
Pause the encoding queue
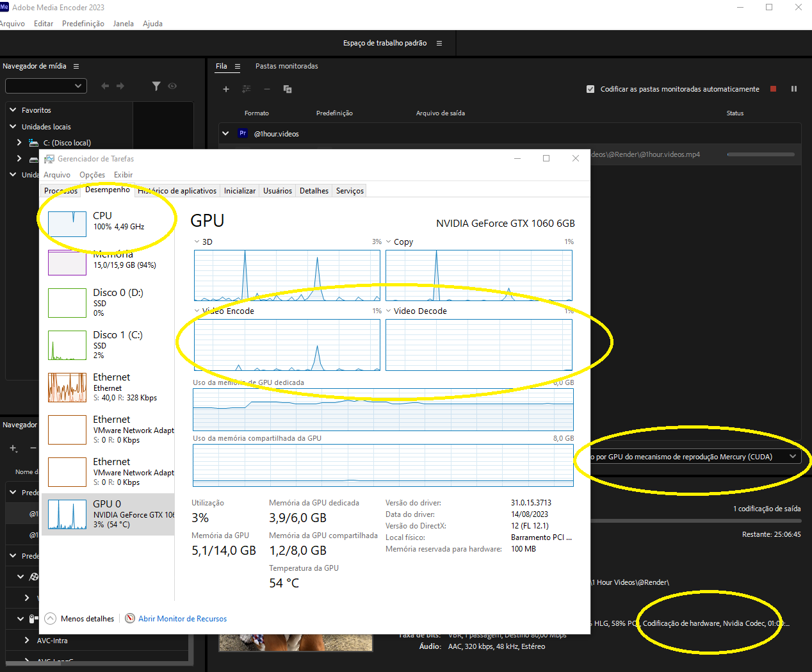(794, 88)
